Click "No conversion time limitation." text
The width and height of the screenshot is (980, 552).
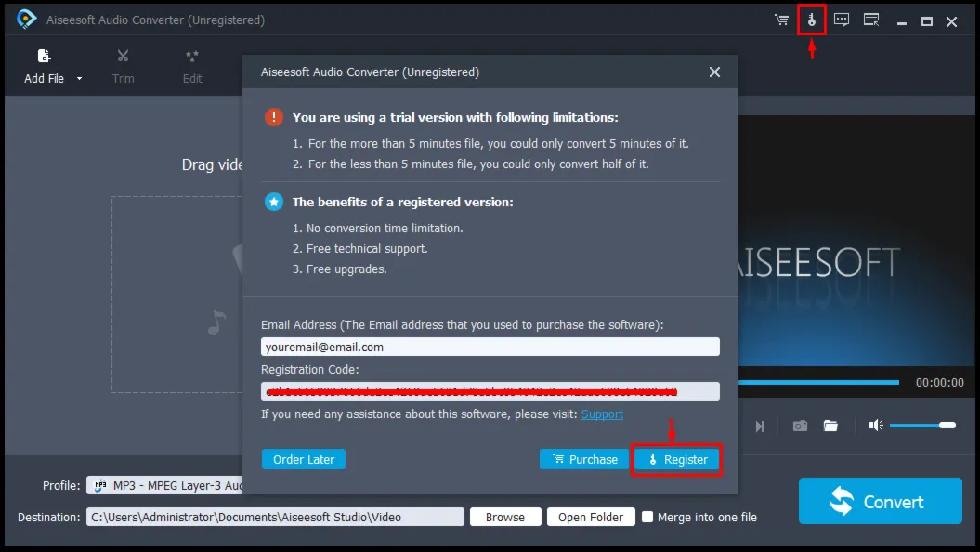[385, 229]
